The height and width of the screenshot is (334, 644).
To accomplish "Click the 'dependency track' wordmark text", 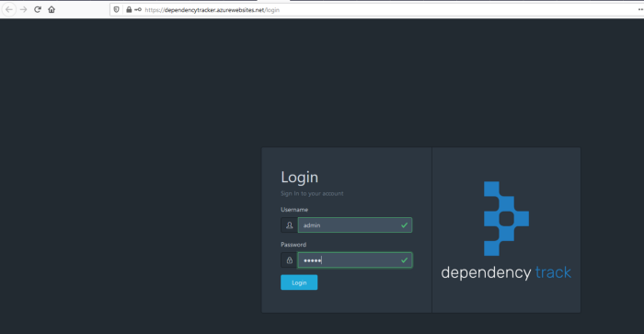I will pos(506,272).
